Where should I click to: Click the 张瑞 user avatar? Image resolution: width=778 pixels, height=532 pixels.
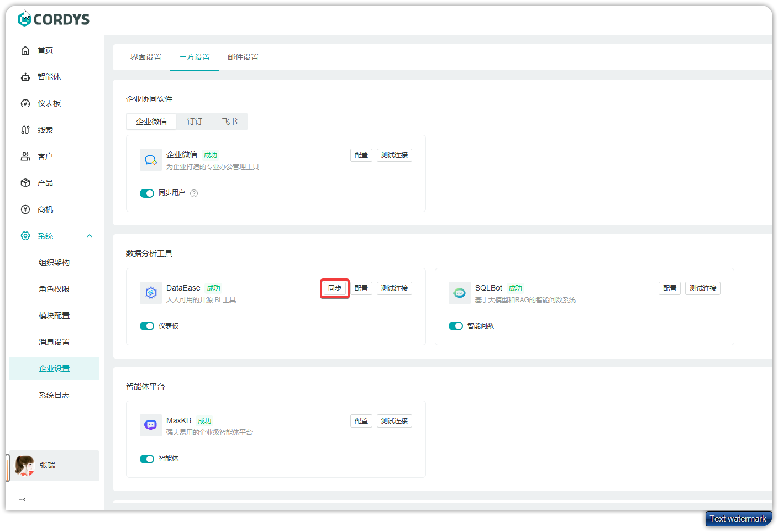pos(24,465)
